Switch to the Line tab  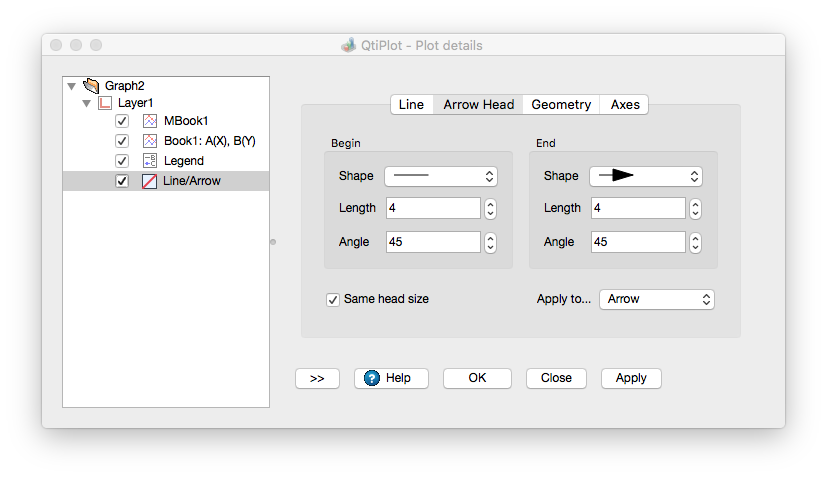[x=411, y=104]
